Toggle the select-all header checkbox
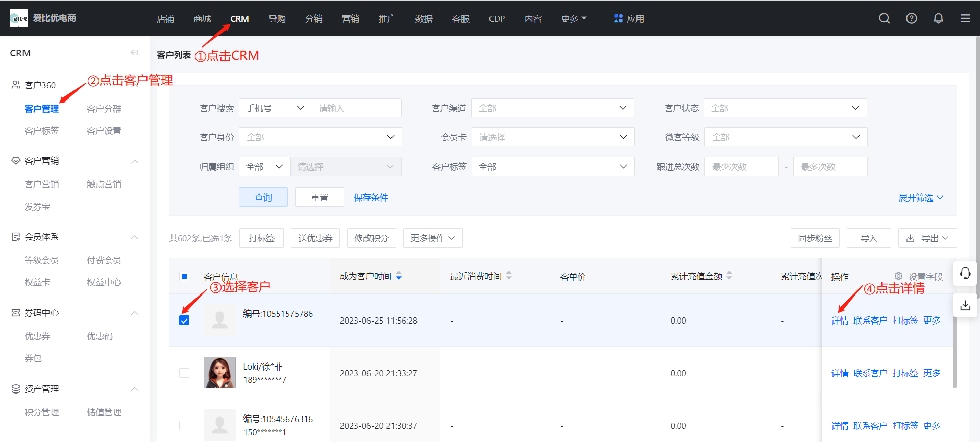 point(184,276)
